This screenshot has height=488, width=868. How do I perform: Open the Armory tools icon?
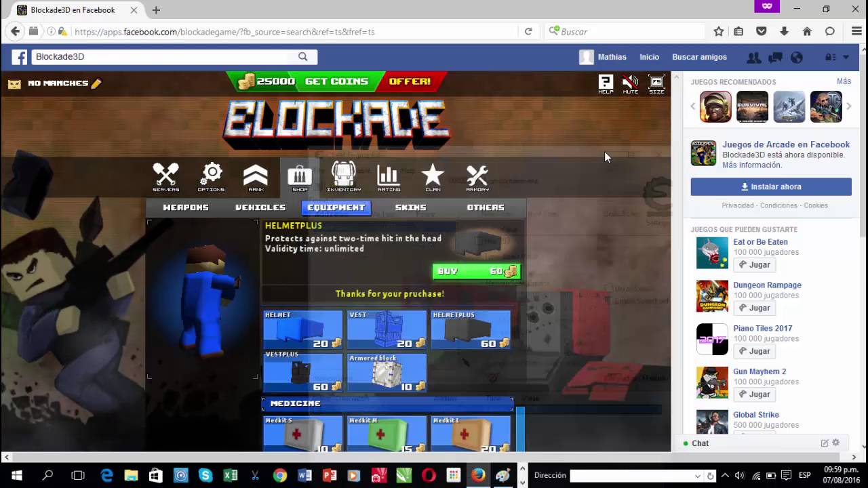point(477,178)
